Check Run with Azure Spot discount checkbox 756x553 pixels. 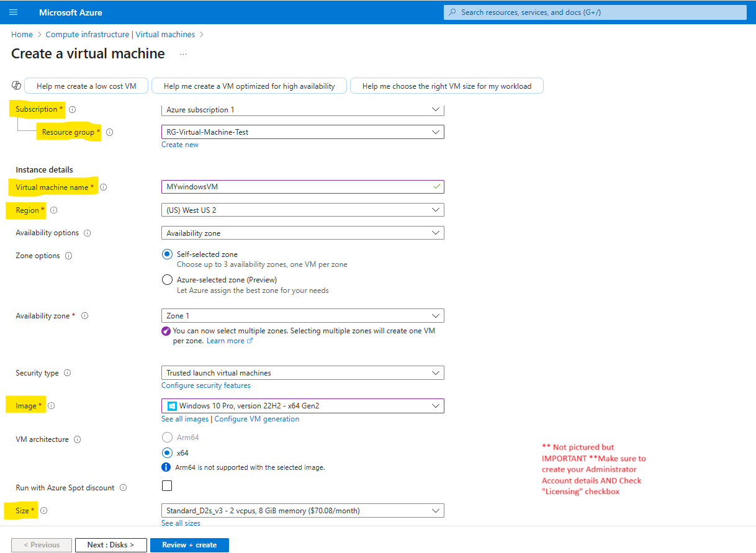click(x=167, y=485)
